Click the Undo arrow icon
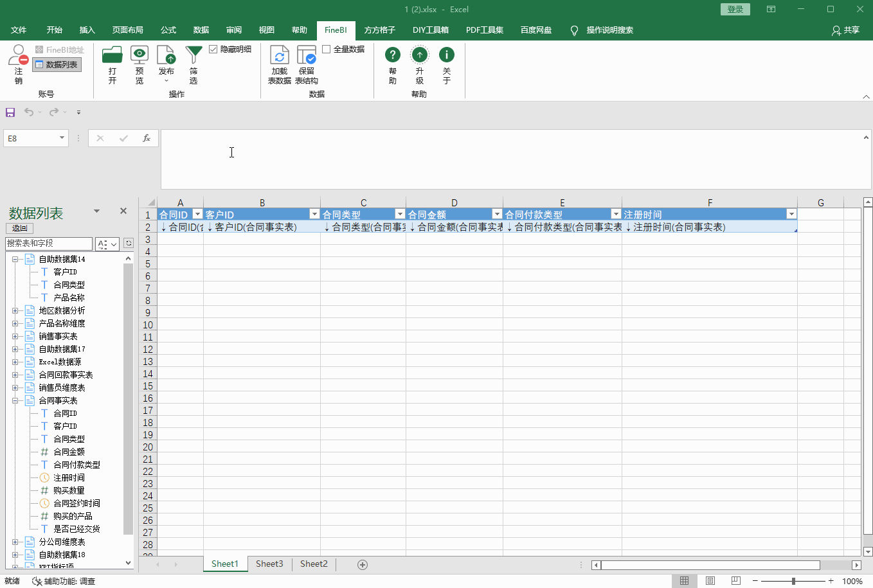The height and width of the screenshot is (588, 873). tap(29, 112)
